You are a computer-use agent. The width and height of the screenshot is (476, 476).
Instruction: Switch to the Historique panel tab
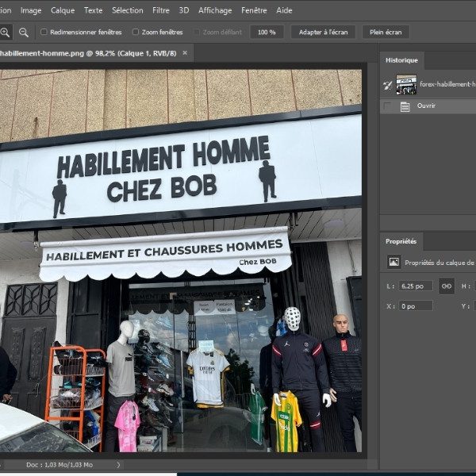(401, 60)
